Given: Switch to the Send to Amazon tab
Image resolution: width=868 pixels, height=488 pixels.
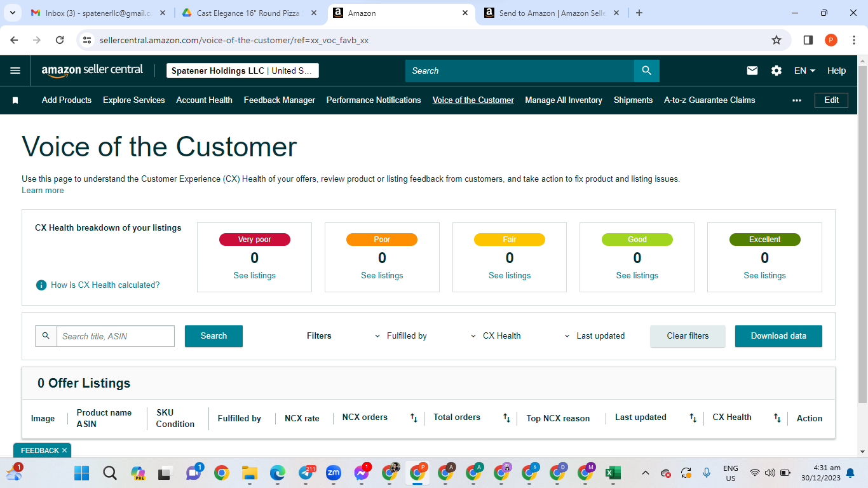Looking at the screenshot, I should 552,13.
